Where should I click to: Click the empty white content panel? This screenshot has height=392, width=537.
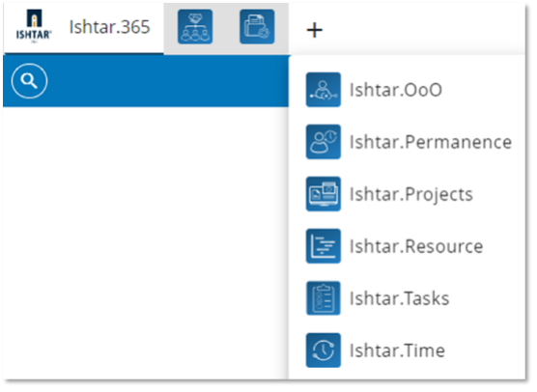pyautogui.click(x=146, y=243)
